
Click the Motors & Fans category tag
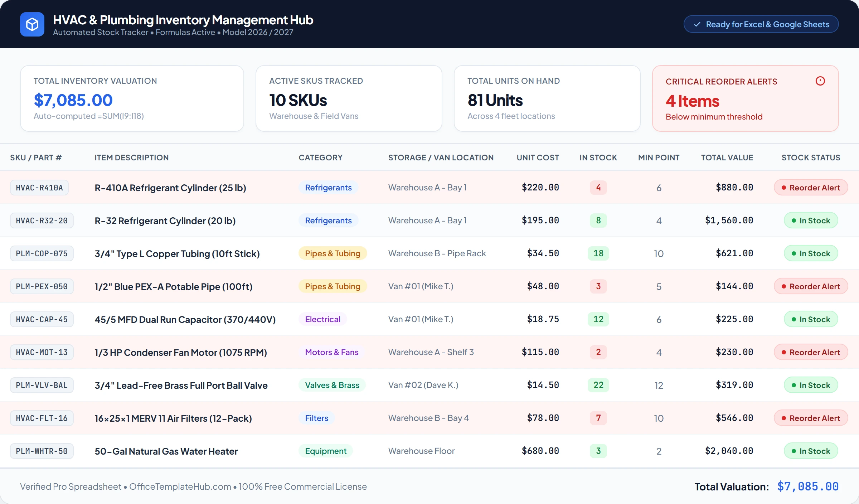(331, 352)
